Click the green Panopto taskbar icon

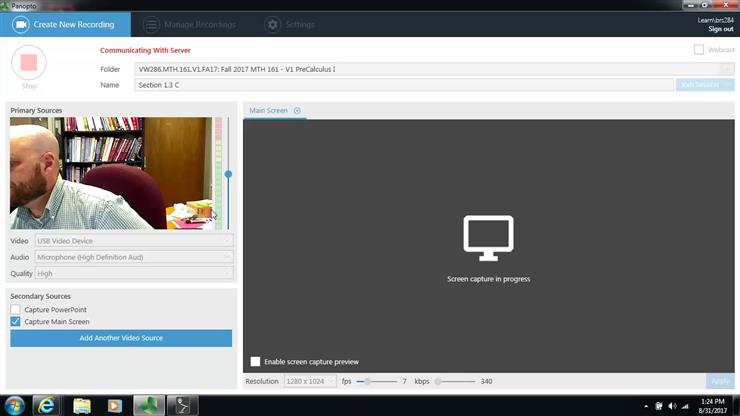point(149,405)
